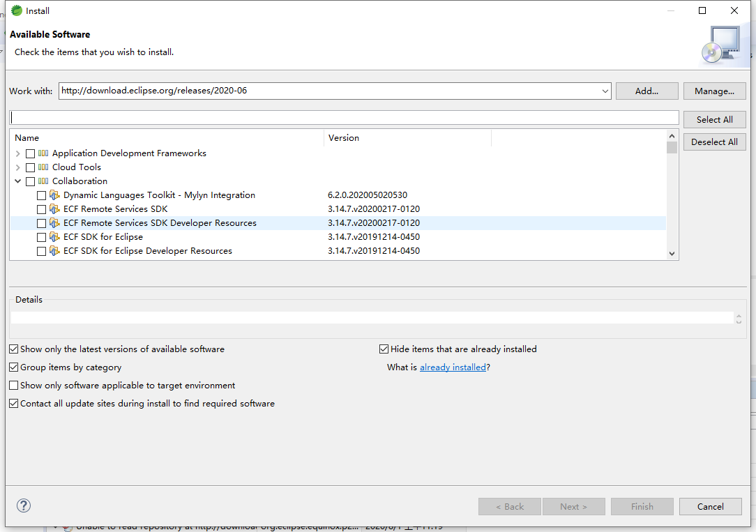Check the Cloud Tools checkbox
The image size is (756, 532).
coord(31,168)
